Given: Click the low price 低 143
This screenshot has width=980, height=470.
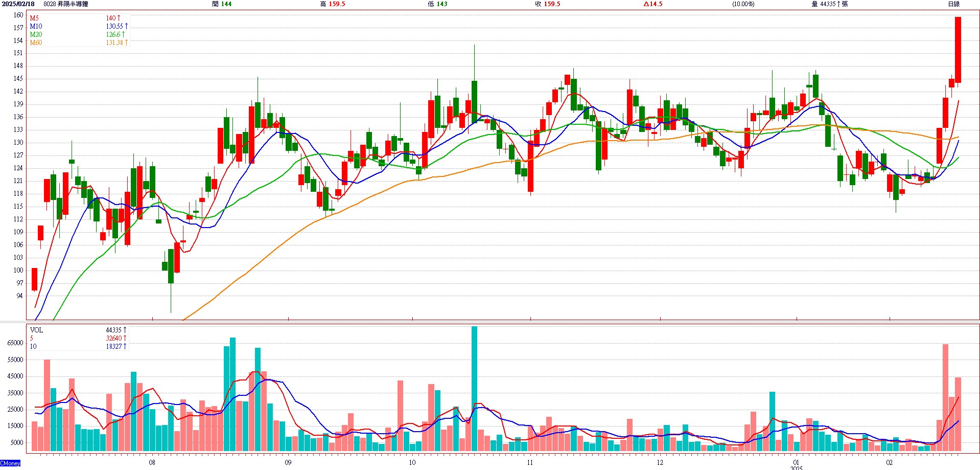Looking at the screenshot, I should [x=437, y=4].
